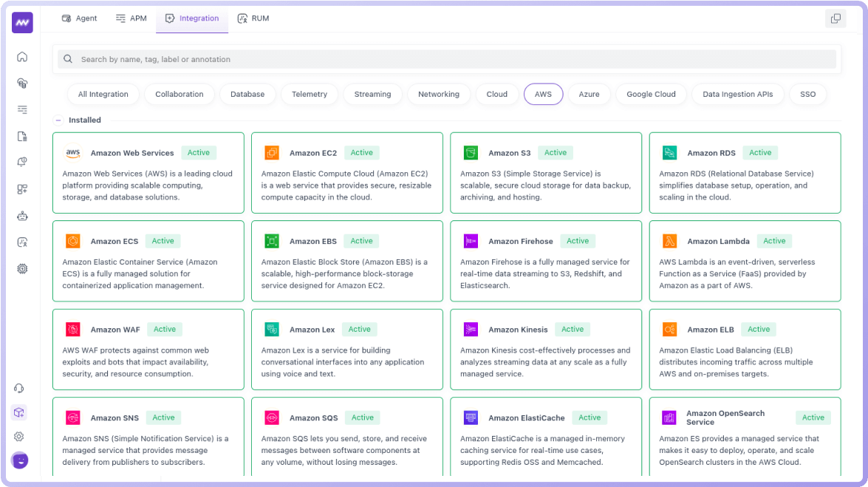Open the Alerts bell sidebar icon
This screenshot has height=487, width=868.
22,163
